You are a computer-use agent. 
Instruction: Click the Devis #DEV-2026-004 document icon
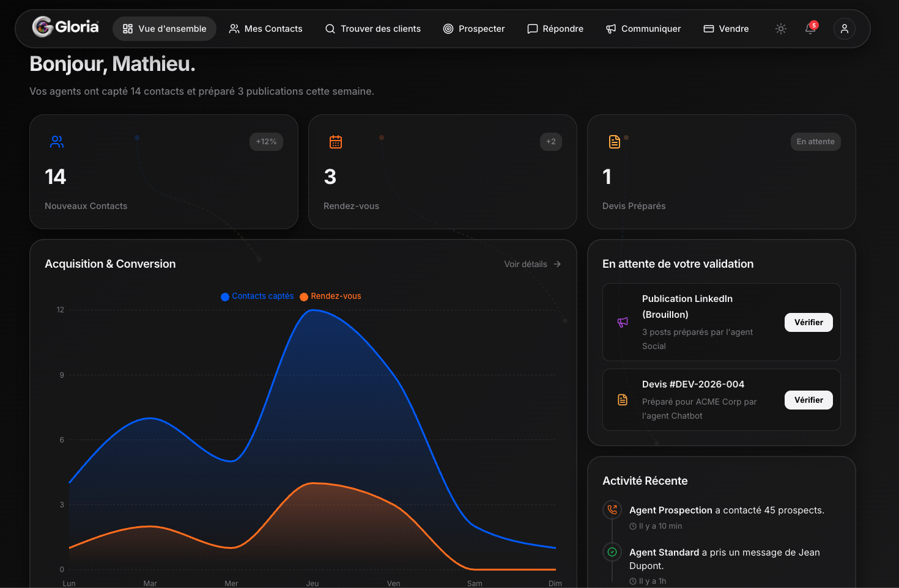(x=623, y=400)
